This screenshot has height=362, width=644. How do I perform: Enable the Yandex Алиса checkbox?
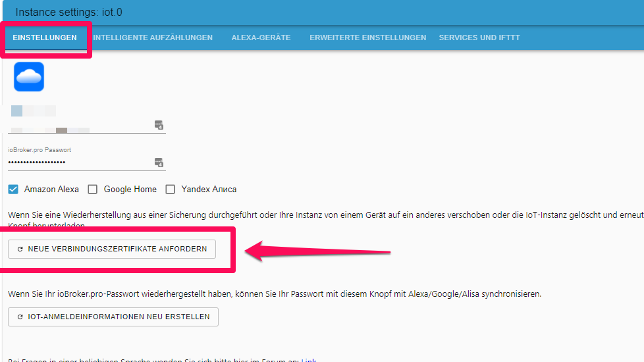(x=170, y=189)
